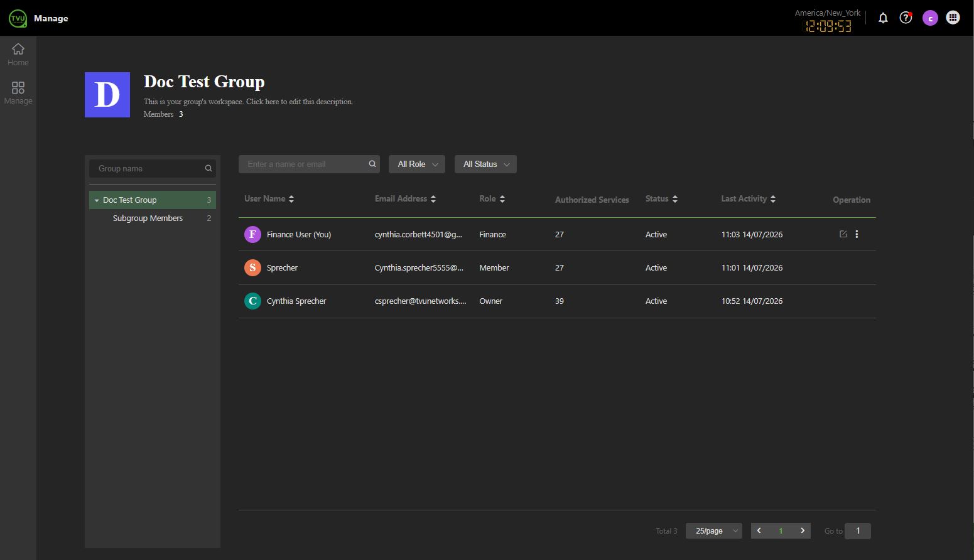Click the Total 3 label
Image resolution: width=974 pixels, height=560 pixels.
(666, 530)
